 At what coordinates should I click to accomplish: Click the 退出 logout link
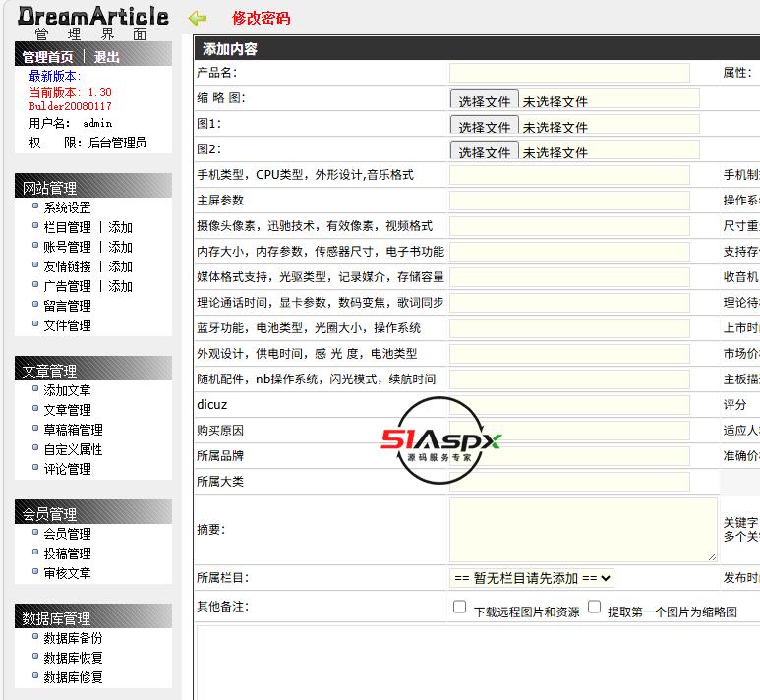tap(106, 57)
